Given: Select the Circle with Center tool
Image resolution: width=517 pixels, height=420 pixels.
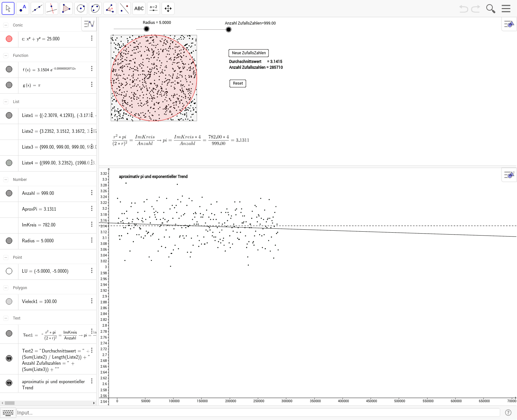Looking at the screenshot, I should point(81,8).
